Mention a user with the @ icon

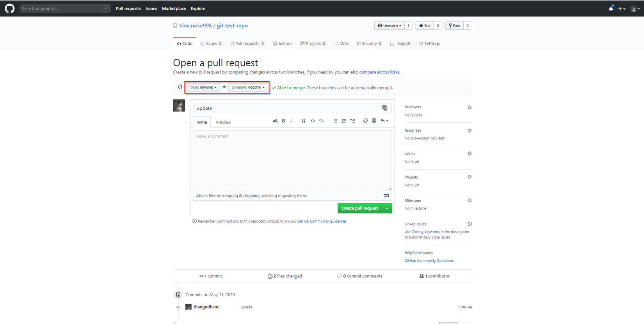tap(365, 121)
